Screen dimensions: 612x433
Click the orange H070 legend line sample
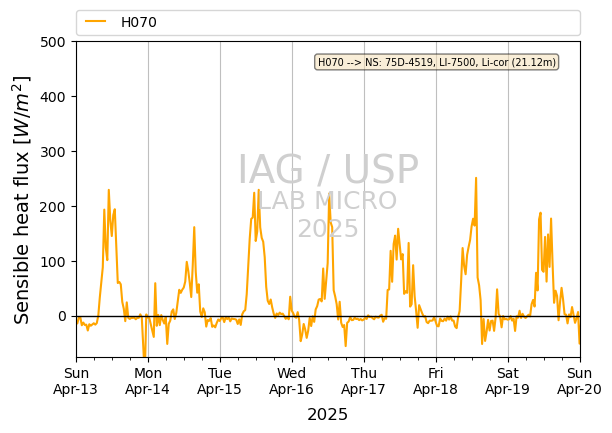[x=96, y=21]
